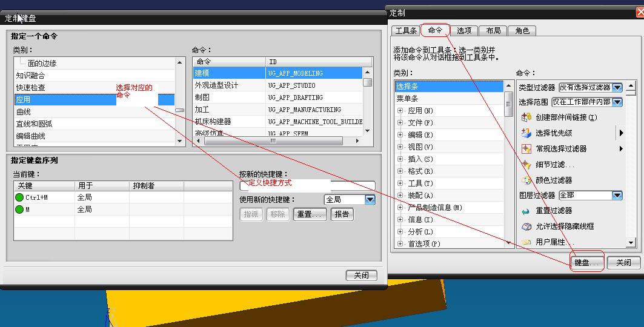This screenshot has width=644, height=327.
Task: Open the Selection Priority submenu arrow
Action: pyautogui.click(x=621, y=133)
